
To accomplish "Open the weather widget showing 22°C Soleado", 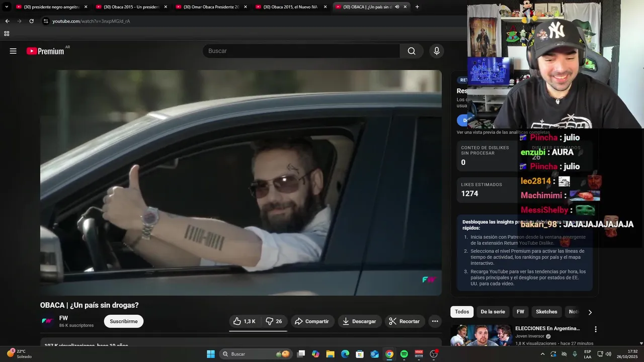I will pos(20,354).
